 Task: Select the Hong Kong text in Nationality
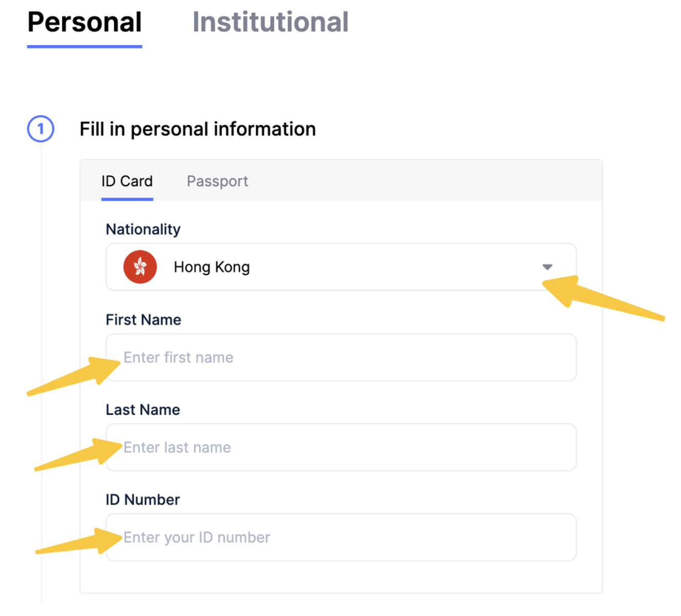[x=212, y=267]
